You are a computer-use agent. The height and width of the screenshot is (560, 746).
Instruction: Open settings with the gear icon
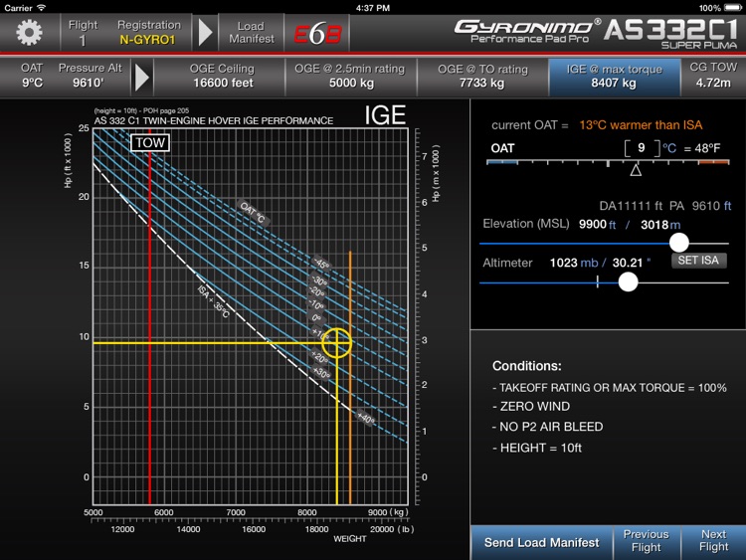click(29, 33)
